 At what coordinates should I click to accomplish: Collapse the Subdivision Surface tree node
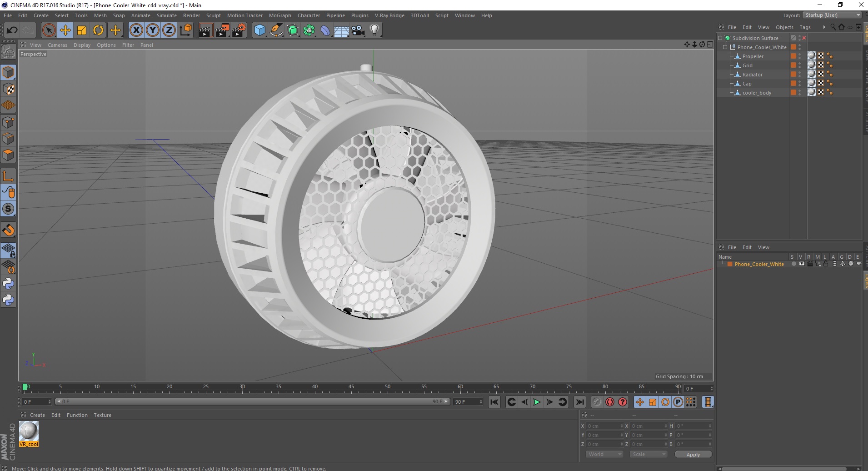pos(720,38)
